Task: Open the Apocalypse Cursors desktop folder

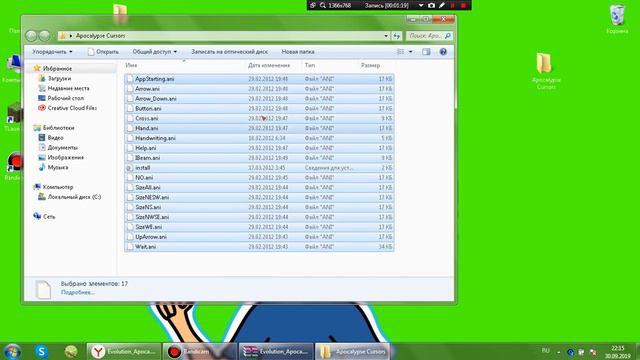Action: (x=546, y=71)
